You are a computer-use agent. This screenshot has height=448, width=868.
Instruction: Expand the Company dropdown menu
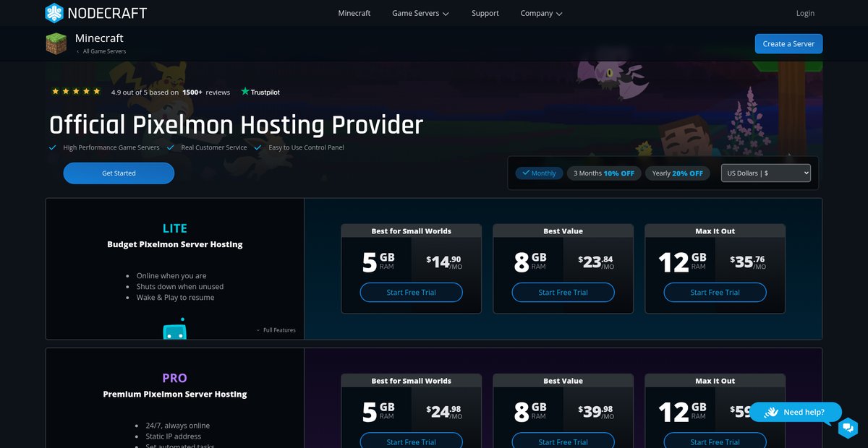(x=541, y=13)
